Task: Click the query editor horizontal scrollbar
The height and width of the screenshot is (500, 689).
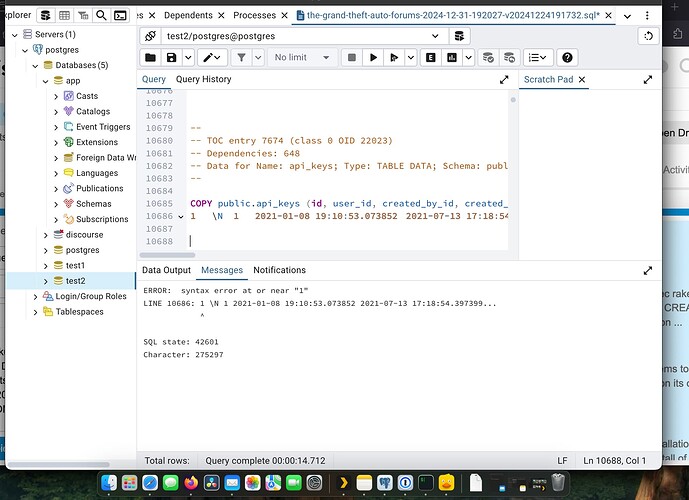Action: pos(167,255)
